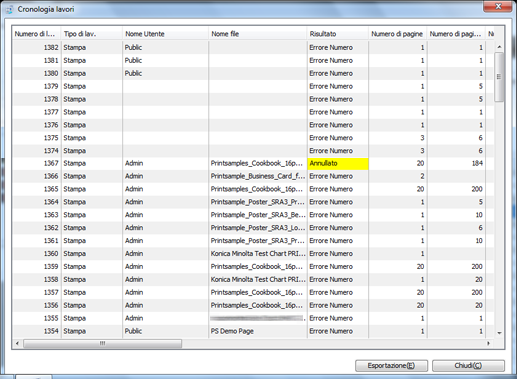Click Printsample_Business_Card_f... file name
Screen dimensions: 517x379
click(x=258, y=176)
